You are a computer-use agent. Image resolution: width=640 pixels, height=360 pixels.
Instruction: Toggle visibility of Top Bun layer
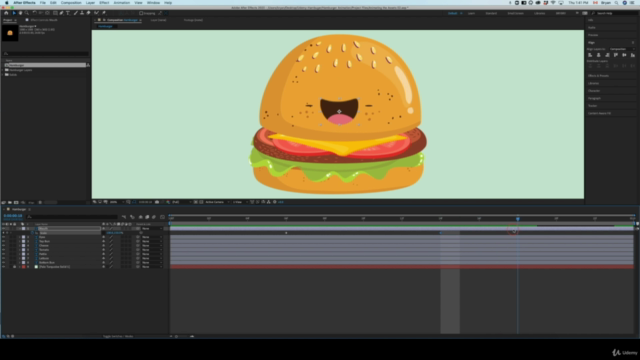click(x=4, y=241)
